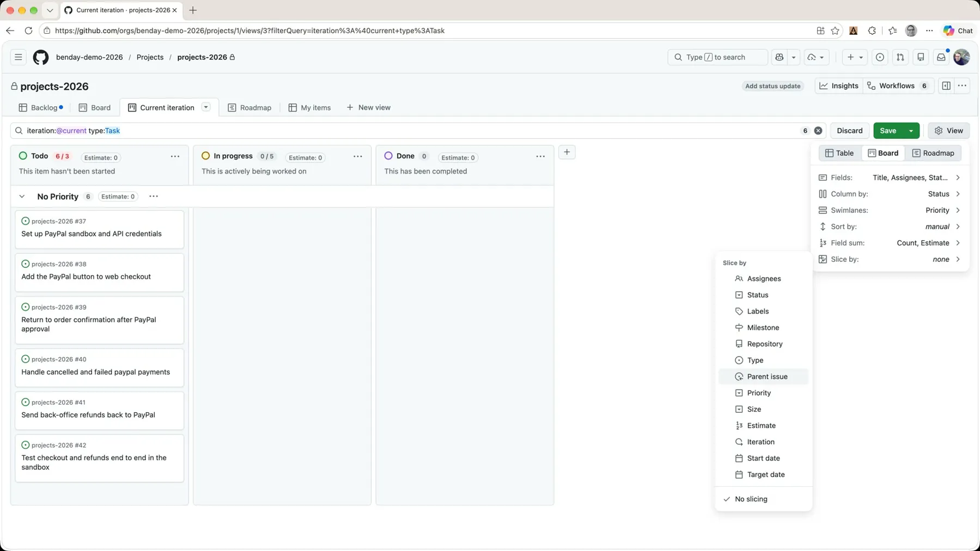Open Current iteration tab dropdown arrow
The width and height of the screenshot is (980, 551).
click(206, 107)
